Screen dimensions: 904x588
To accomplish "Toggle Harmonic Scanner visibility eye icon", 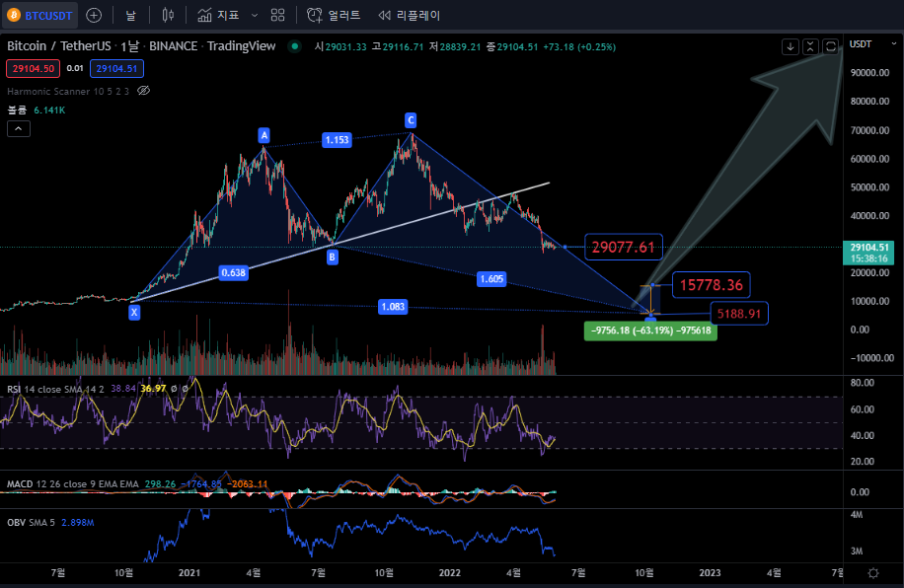I will click(143, 91).
